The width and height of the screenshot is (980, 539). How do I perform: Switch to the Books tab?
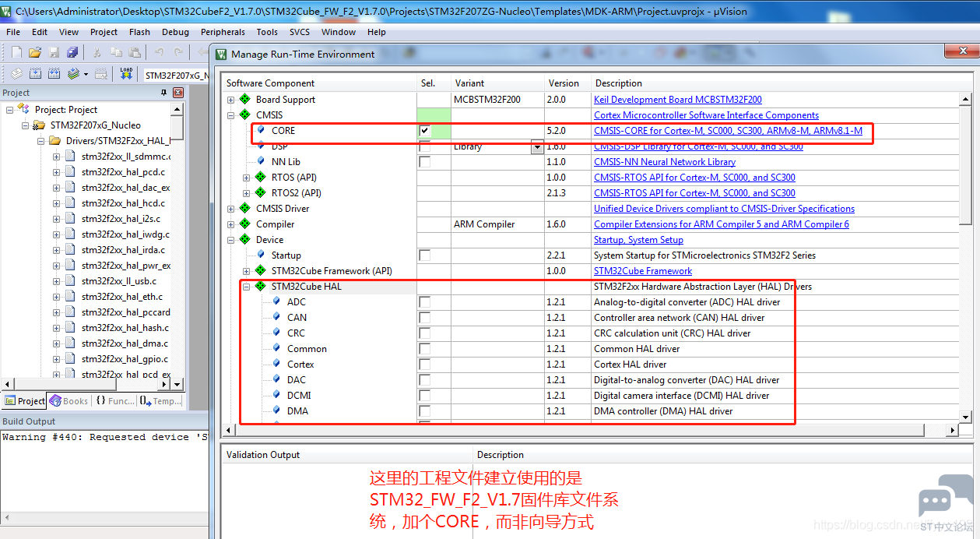68,401
